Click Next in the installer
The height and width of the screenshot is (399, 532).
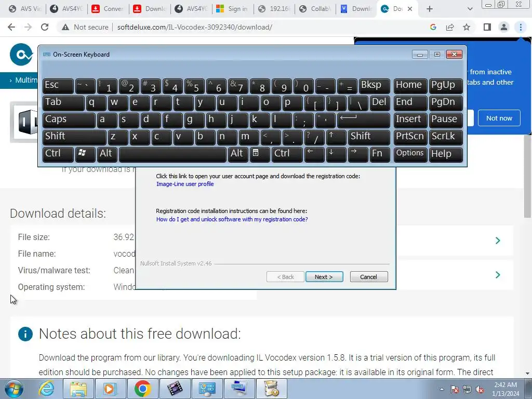click(324, 277)
